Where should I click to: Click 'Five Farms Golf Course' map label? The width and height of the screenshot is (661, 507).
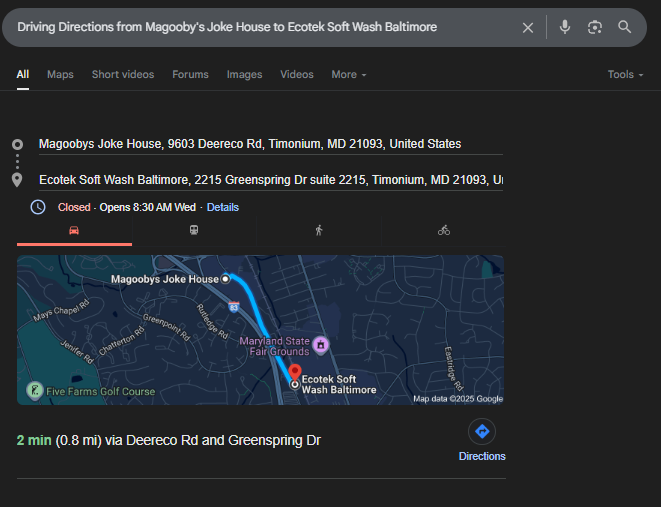[x=100, y=392]
